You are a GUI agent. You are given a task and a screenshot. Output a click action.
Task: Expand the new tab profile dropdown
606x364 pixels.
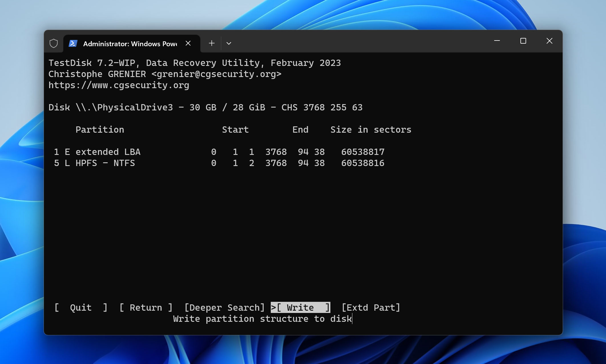(229, 43)
